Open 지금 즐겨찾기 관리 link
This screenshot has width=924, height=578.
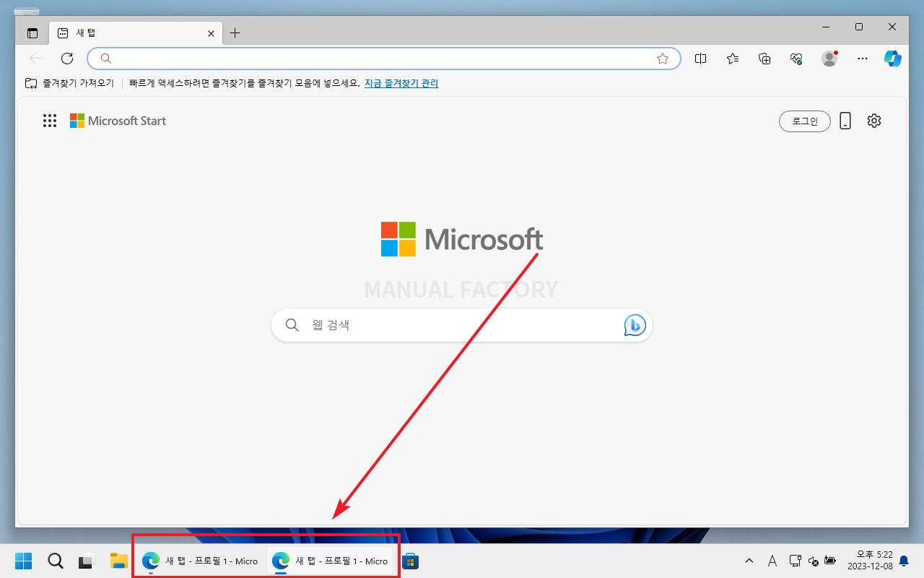click(401, 83)
